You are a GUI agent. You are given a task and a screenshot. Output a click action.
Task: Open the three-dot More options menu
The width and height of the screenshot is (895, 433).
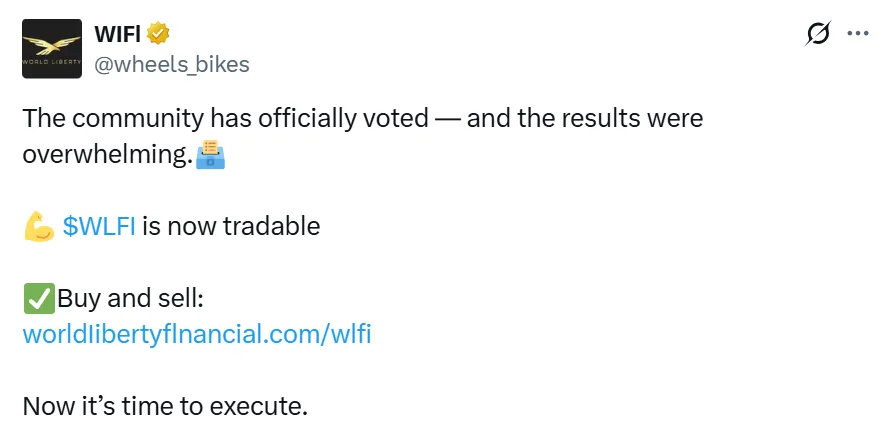click(858, 33)
